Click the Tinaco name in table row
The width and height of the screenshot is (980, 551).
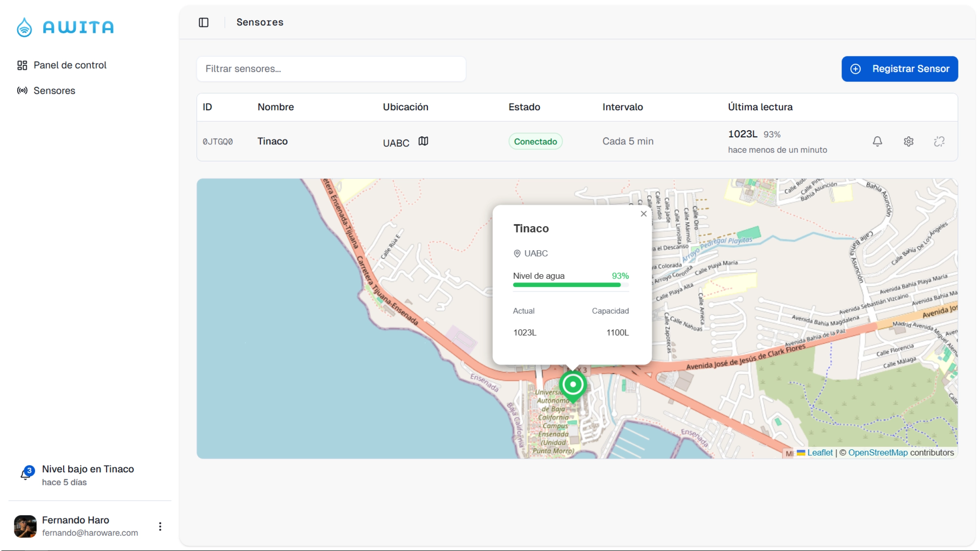[272, 141]
